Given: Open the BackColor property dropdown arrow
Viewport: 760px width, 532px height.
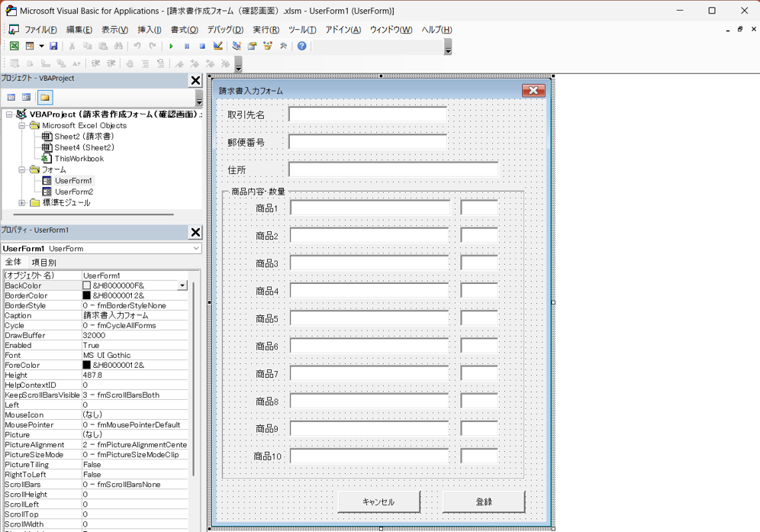Looking at the screenshot, I should tap(182, 285).
